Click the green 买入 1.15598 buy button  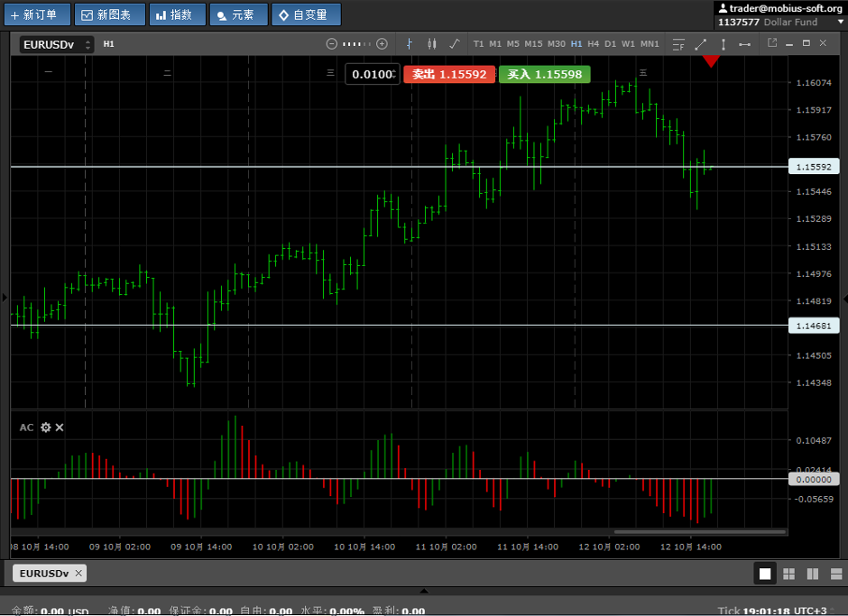point(544,74)
